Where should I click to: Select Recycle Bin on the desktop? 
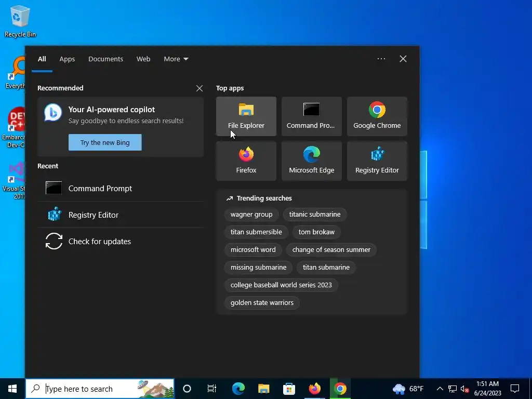pyautogui.click(x=20, y=21)
